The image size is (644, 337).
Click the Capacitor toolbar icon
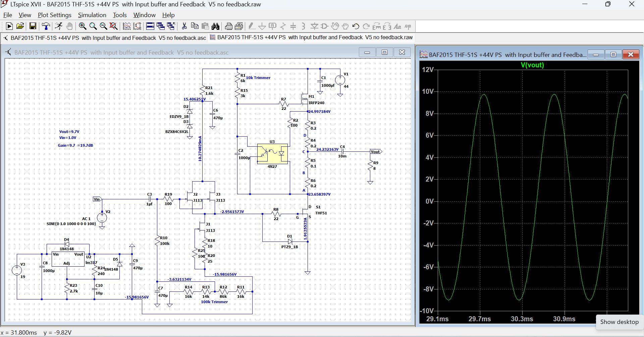(293, 26)
